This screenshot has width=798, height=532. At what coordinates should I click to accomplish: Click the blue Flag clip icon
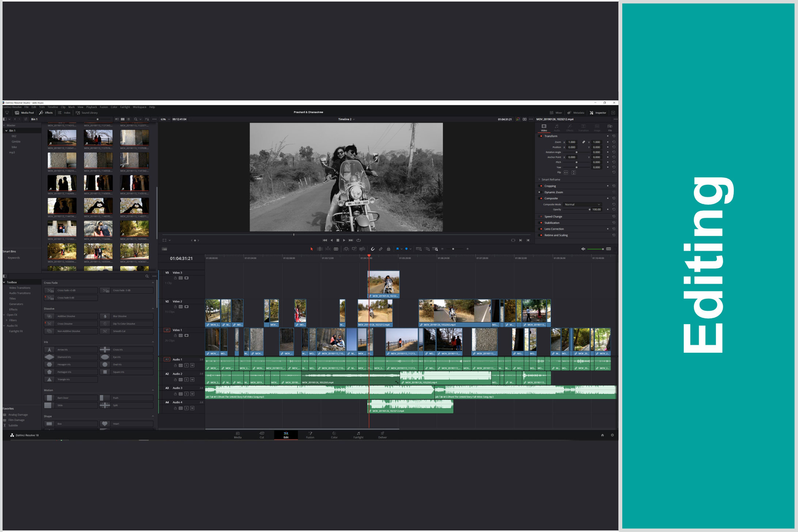(398, 249)
